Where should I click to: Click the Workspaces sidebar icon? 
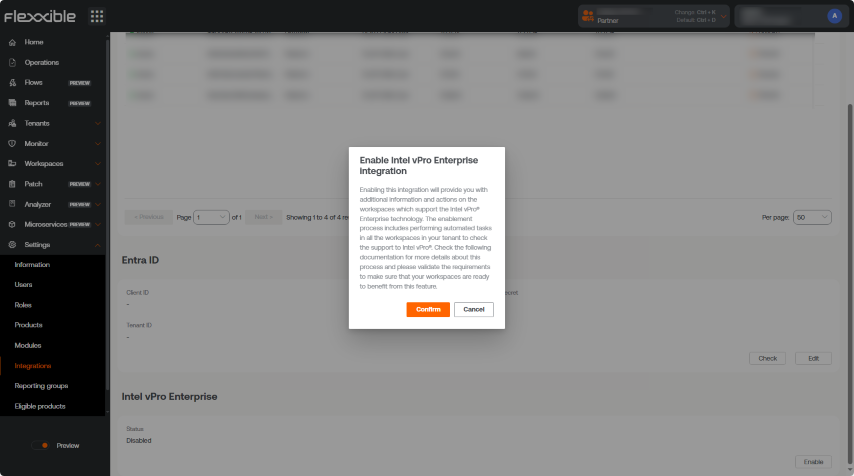pyautogui.click(x=13, y=163)
